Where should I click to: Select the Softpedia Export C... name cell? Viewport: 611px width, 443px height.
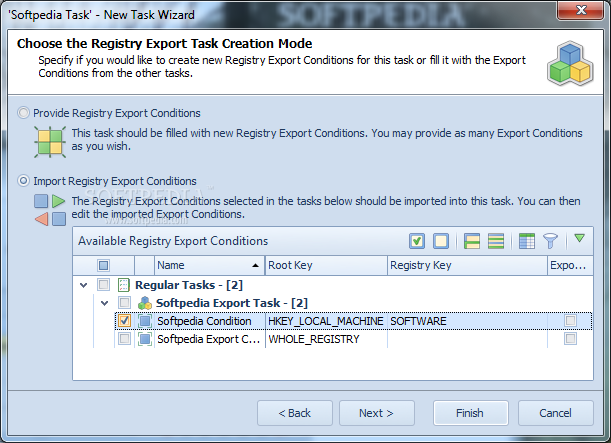click(x=210, y=339)
